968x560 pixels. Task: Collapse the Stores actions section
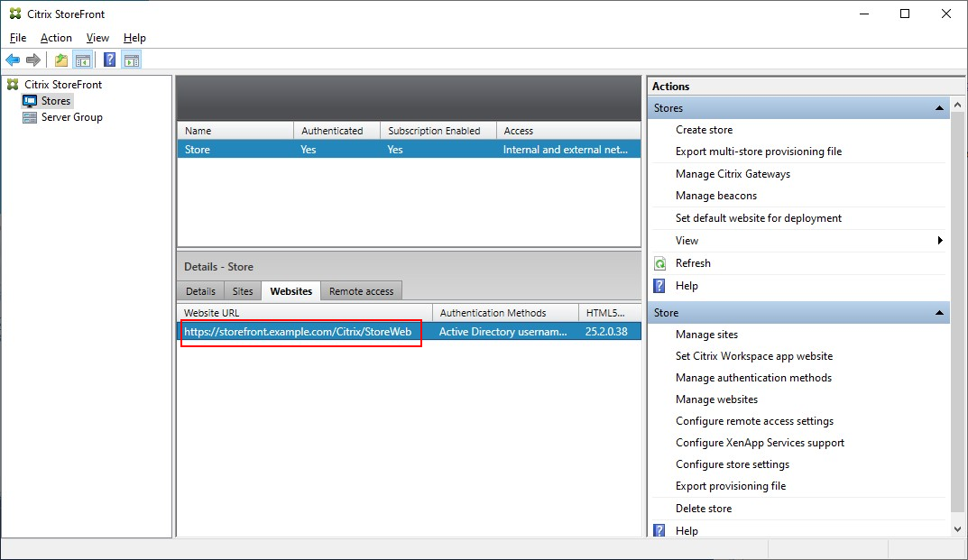[x=938, y=107]
